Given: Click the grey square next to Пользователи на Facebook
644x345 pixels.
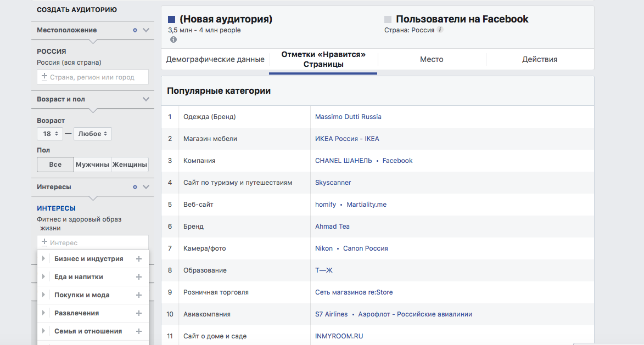Looking at the screenshot, I should [388, 19].
